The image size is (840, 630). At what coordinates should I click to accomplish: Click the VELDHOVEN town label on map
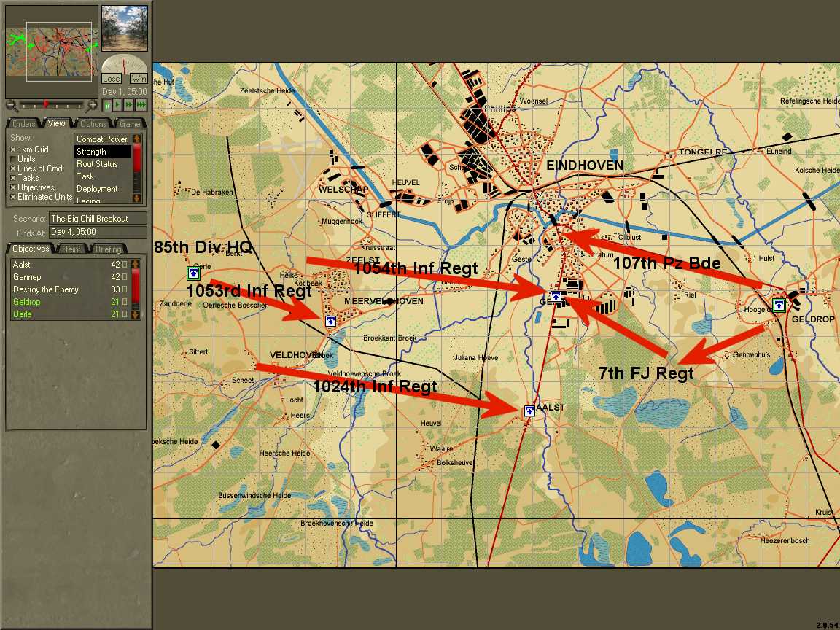(296, 354)
